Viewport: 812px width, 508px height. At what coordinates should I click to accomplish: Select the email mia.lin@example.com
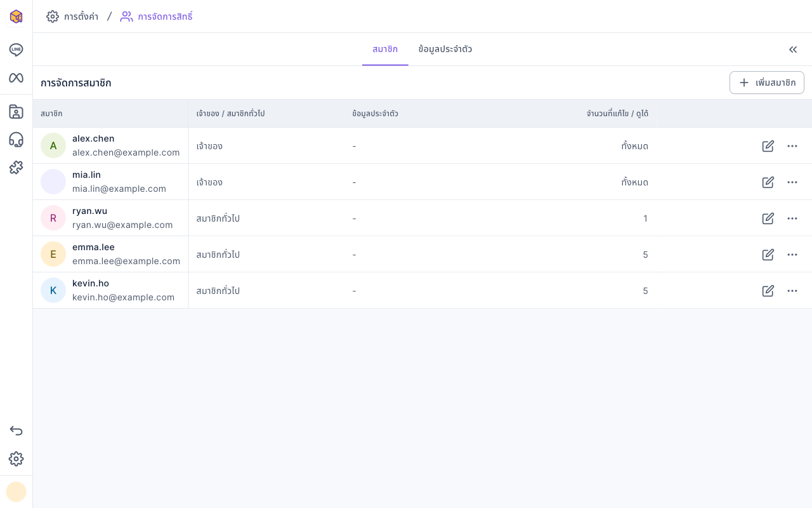click(119, 189)
